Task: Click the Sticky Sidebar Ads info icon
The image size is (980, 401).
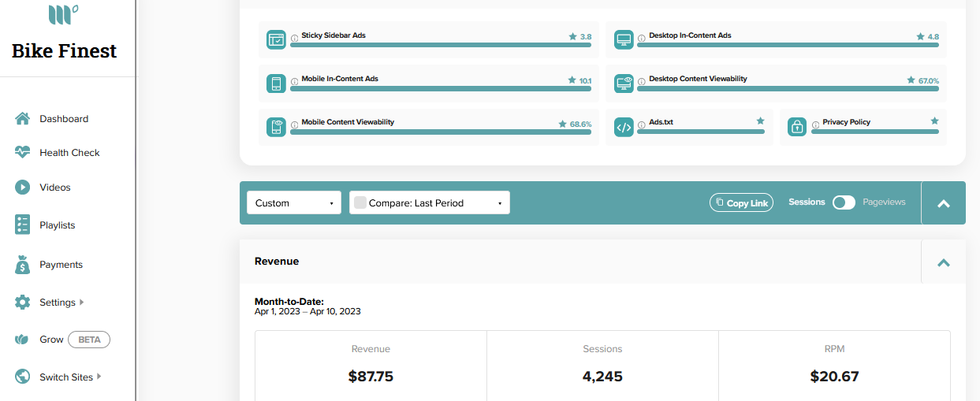Action: click(295, 37)
